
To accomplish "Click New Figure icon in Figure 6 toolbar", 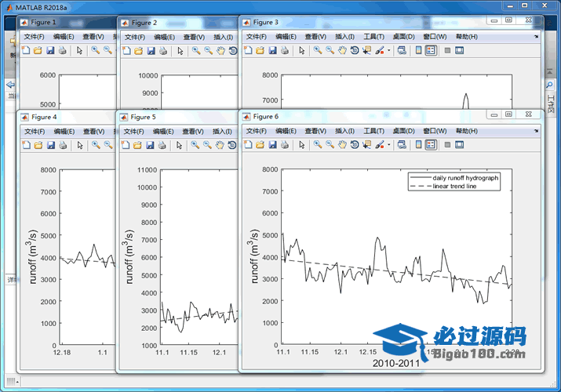I will [x=248, y=145].
